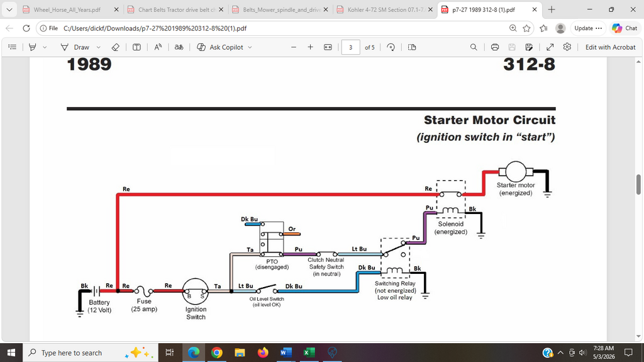Viewport: 644px width, 362px height.
Task: Switch page view layout
Action: tap(412, 47)
